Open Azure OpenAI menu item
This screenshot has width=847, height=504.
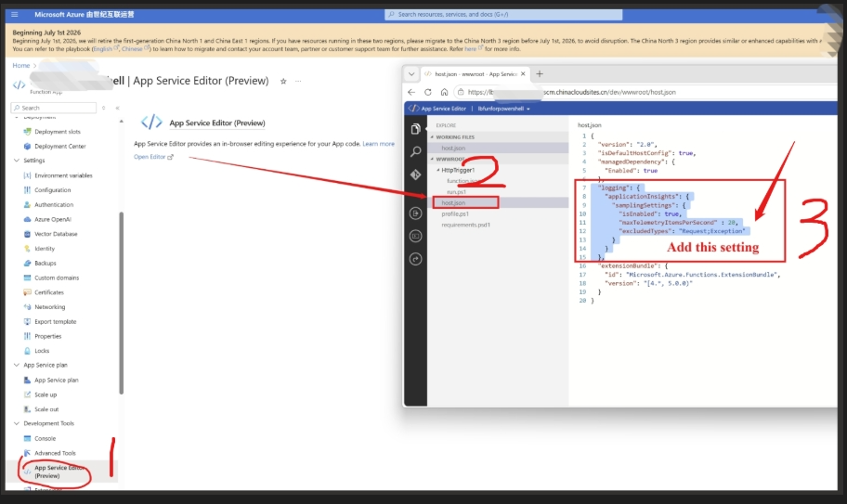(52, 219)
